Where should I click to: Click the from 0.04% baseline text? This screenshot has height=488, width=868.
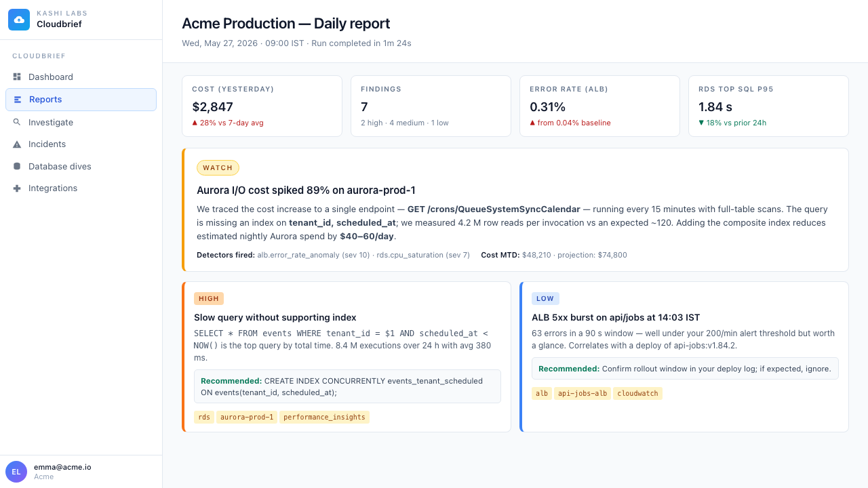pyautogui.click(x=574, y=123)
